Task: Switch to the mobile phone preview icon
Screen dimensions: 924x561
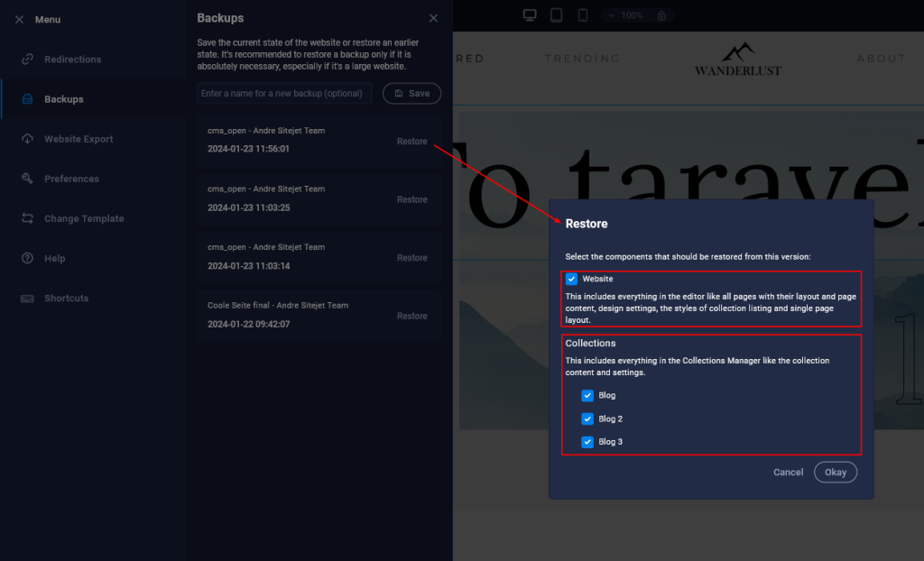Action: 583,15
